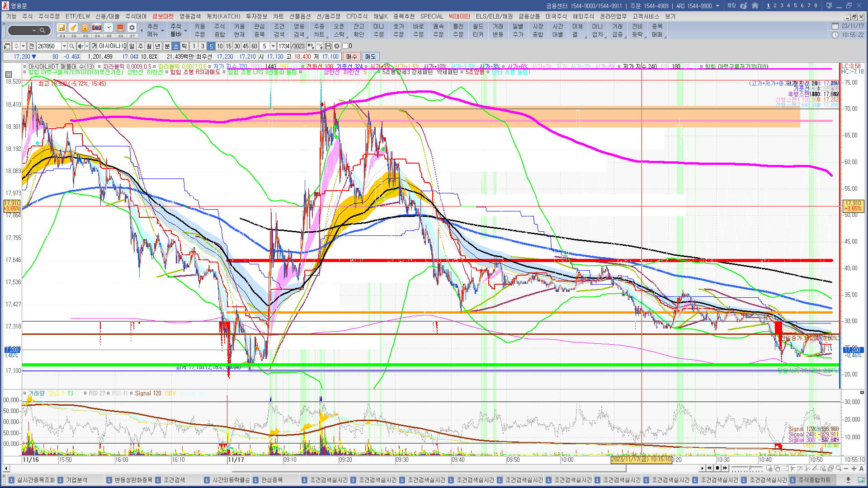Viewport: 868px width, 488px height.
Task: Click the zoom magnifier icon in bottom chart toolbar
Action: [x=839, y=469]
